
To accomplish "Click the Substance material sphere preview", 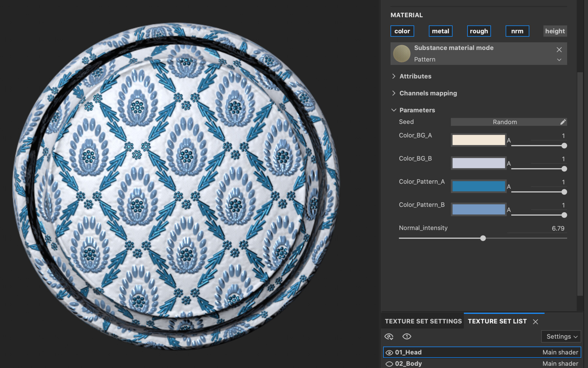I will 403,53.
